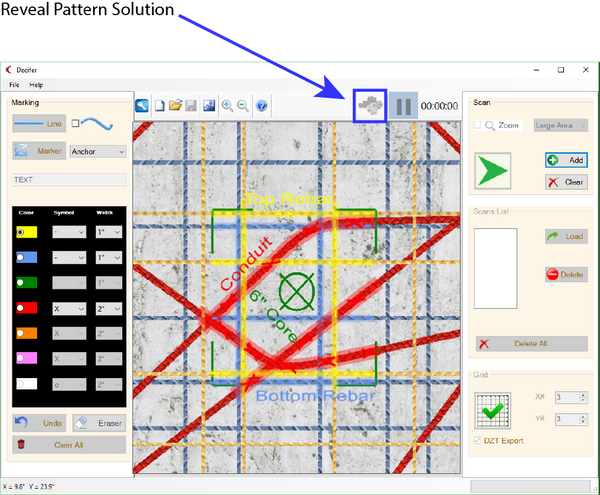Viewport: 600px width, 495px height.
Task: Select the red color radio button
Action: click(20, 308)
